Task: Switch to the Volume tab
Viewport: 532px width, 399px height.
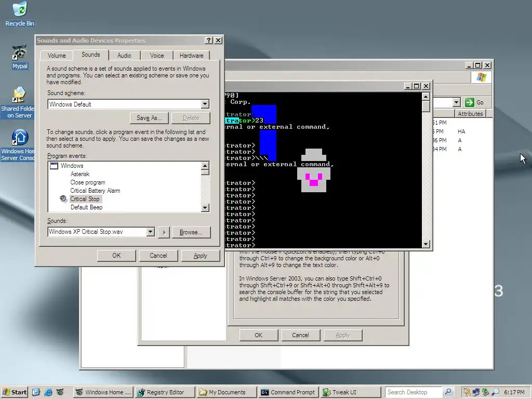Action: tap(56, 55)
